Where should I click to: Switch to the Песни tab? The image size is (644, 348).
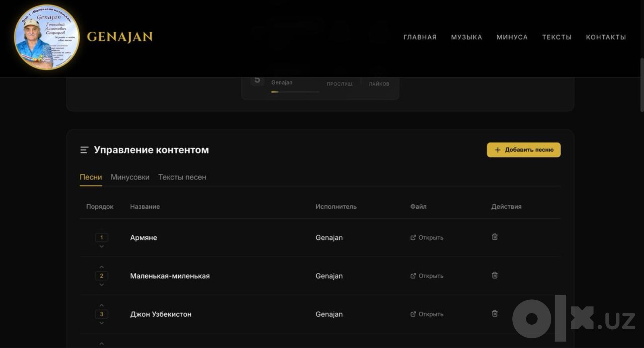coord(91,177)
